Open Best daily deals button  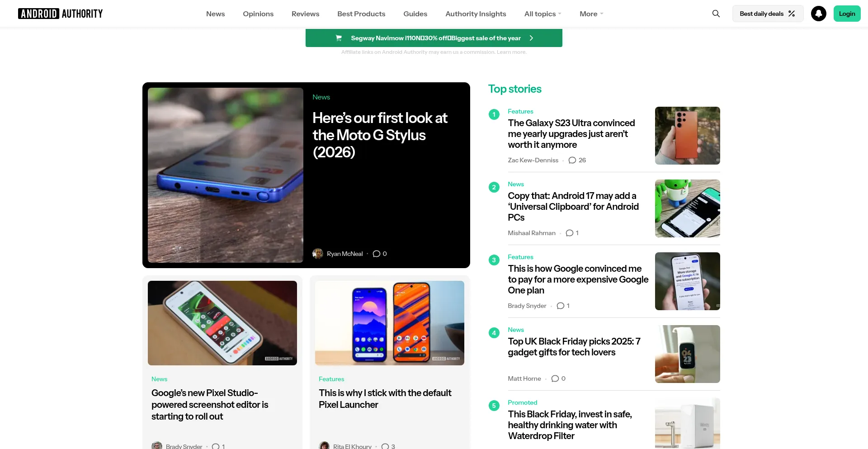click(x=768, y=14)
